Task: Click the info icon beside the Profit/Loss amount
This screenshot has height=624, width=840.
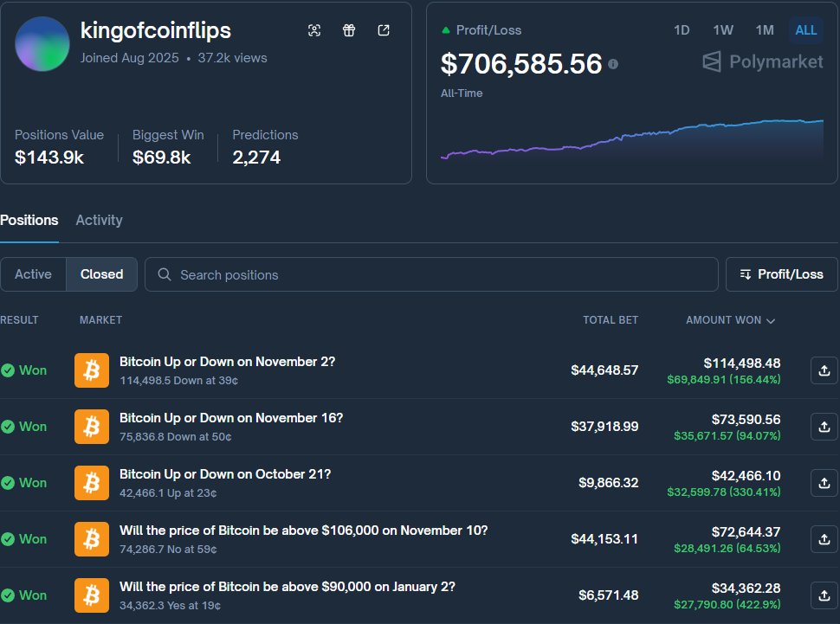Action: pyautogui.click(x=615, y=64)
